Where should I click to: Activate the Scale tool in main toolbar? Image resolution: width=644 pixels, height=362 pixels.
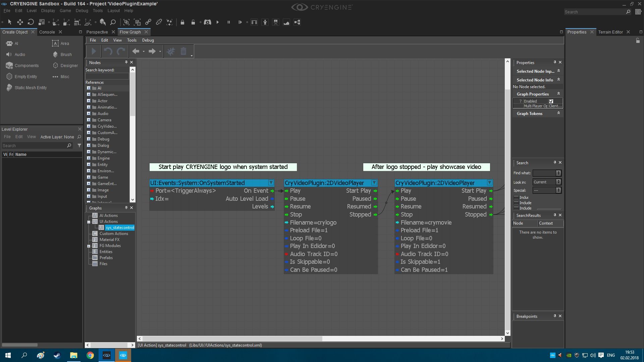click(x=42, y=22)
